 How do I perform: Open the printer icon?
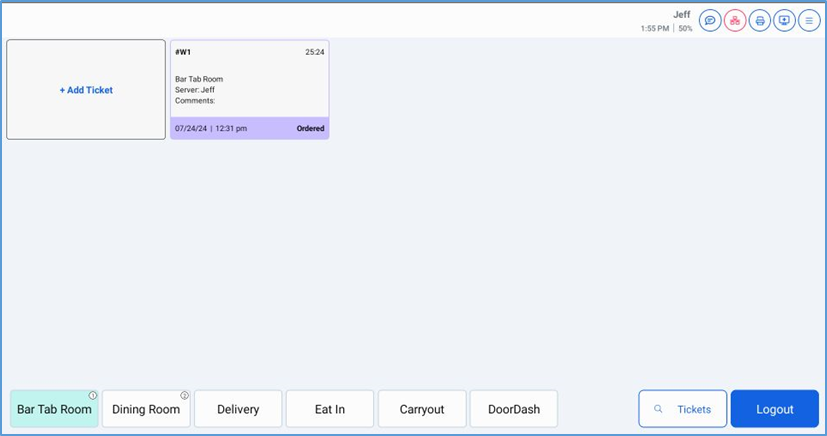click(760, 20)
